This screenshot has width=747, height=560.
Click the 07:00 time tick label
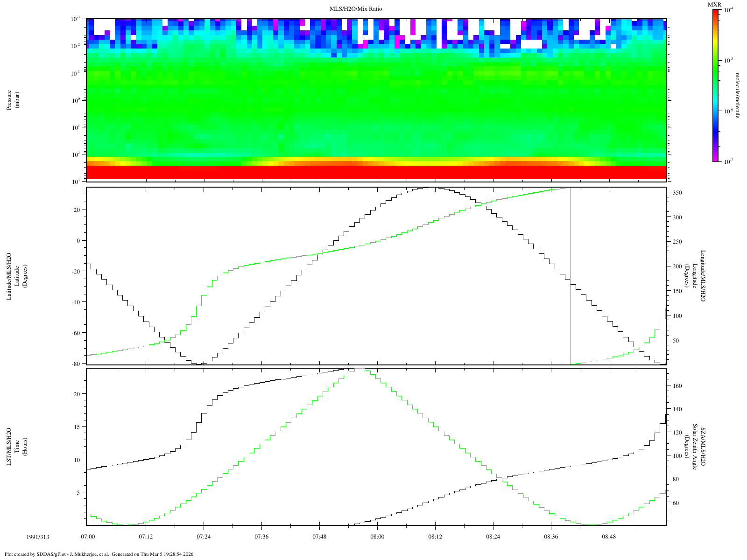(88, 537)
